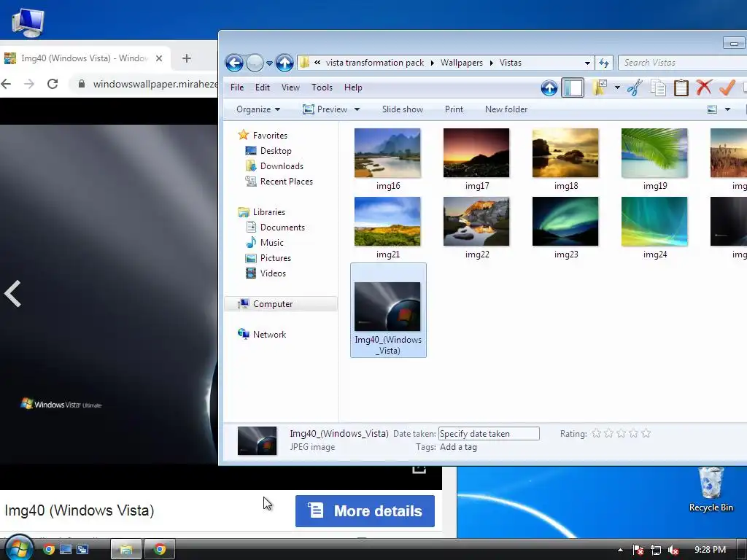
Task: Cut selection with the scissors icon
Action: (635, 88)
